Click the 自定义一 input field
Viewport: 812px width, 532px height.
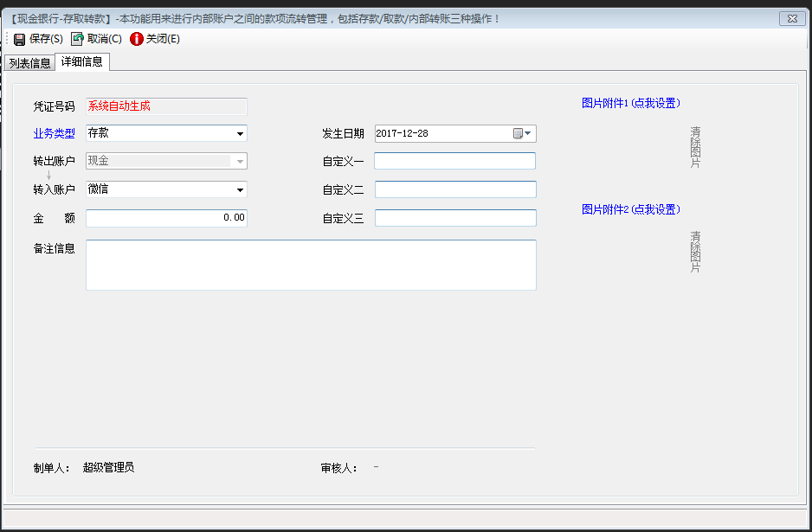tap(454, 161)
